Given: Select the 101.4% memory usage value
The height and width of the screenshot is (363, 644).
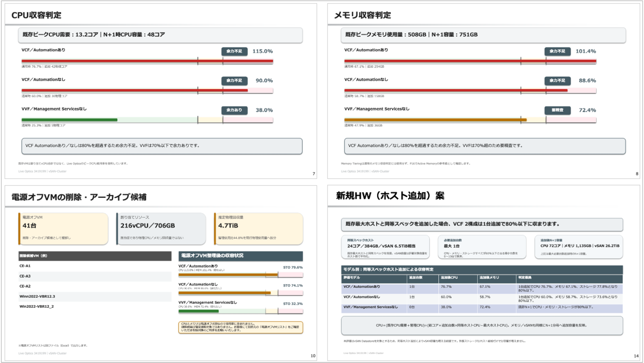Looking at the screenshot, I should [586, 51].
